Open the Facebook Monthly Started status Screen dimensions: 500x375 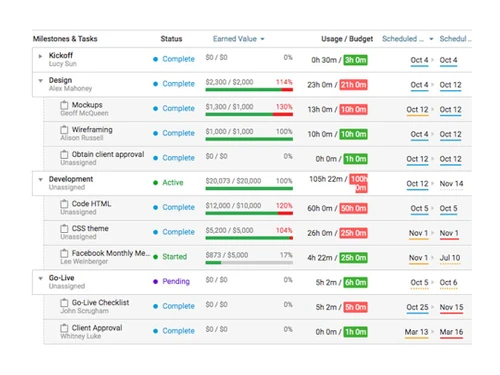coord(174,257)
